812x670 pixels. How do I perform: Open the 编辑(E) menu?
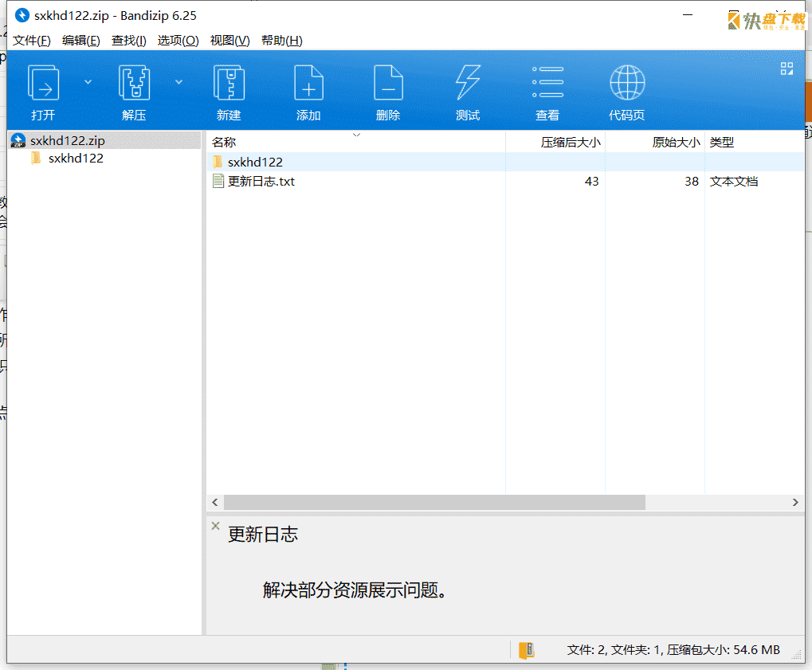pos(80,41)
